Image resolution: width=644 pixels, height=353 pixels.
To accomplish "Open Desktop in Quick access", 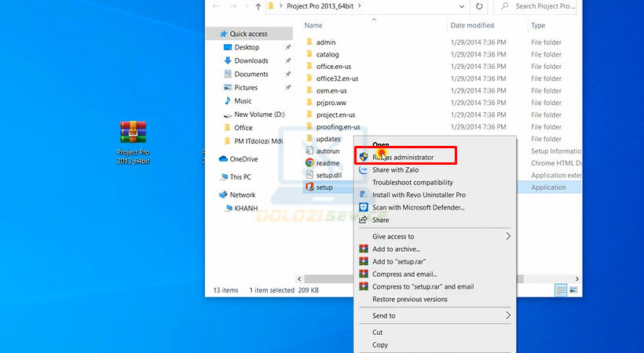I will point(247,47).
